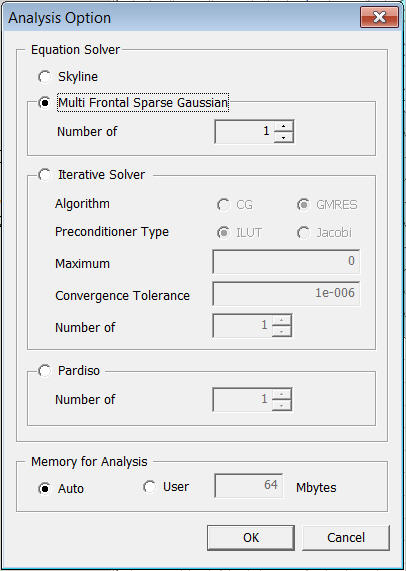The width and height of the screenshot is (406, 571).
Task: Decrease Multi Frontal number with down arrow
Action: point(284,137)
